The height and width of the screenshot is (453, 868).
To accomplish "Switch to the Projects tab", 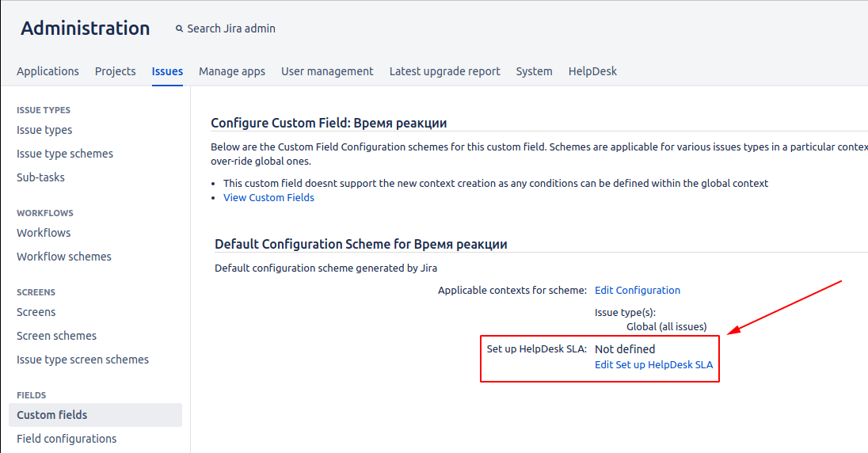I will pos(115,71).
